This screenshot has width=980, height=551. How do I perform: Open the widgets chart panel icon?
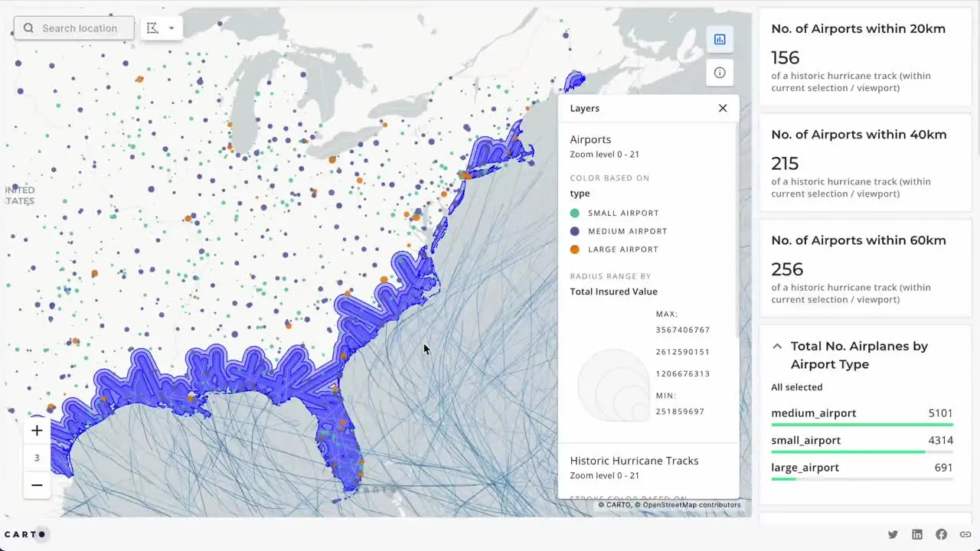[720, 40]
